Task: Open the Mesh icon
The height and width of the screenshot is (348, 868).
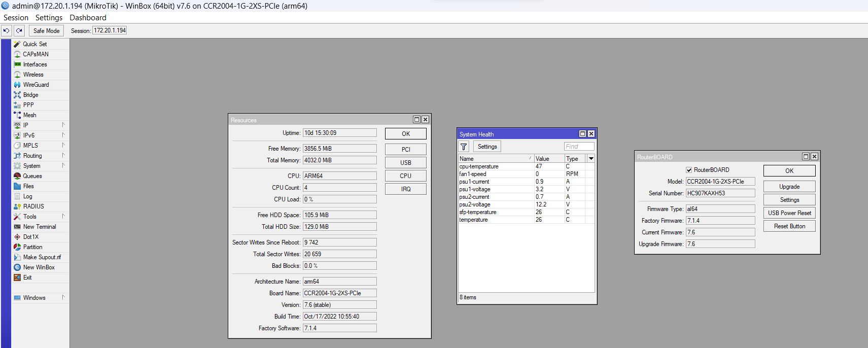Action: point(17,115)
